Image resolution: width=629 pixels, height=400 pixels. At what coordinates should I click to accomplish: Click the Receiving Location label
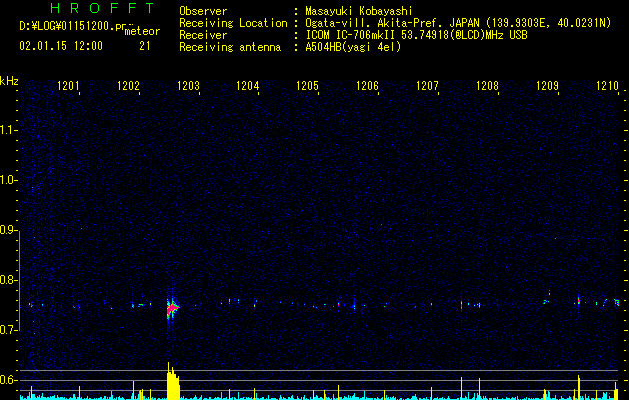pyautogui.click(x=233, y=23)
